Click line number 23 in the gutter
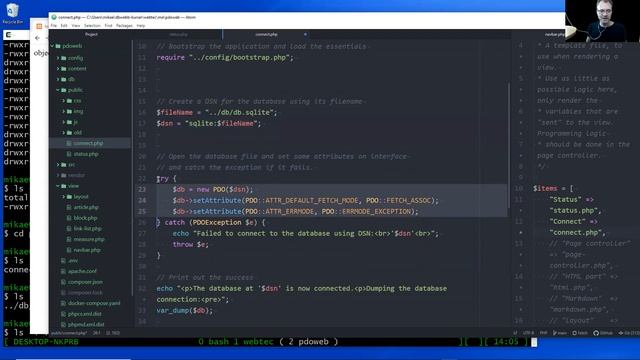Screen dimensions: 640x360 click(142, 189)
